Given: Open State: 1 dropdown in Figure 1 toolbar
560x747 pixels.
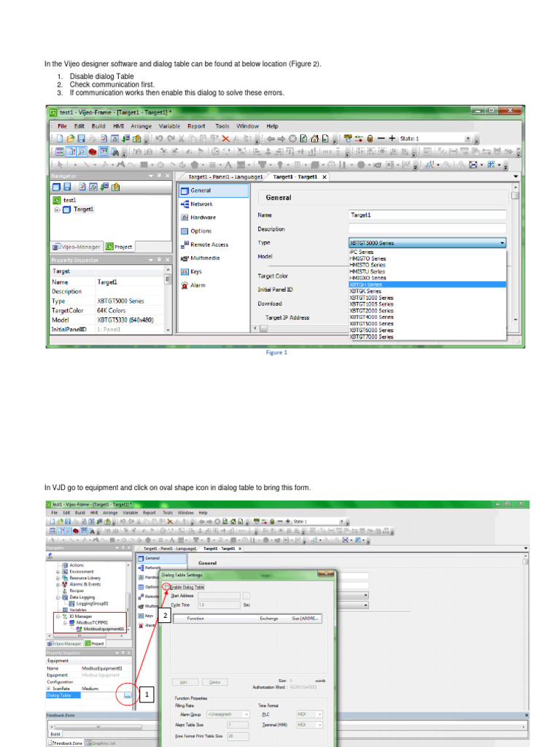Looking at the screenshot, I should click(468, 139).
